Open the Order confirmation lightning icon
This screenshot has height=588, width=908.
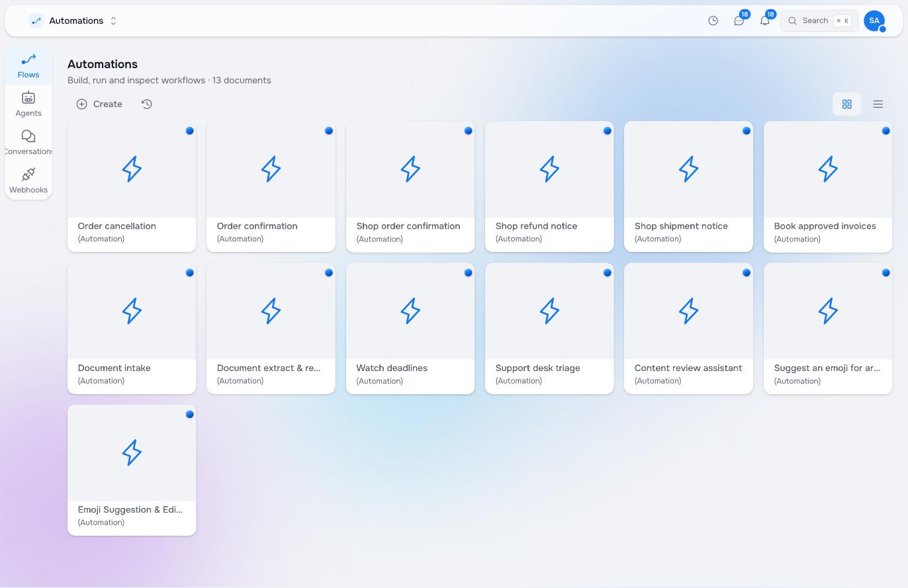[271, 169]
